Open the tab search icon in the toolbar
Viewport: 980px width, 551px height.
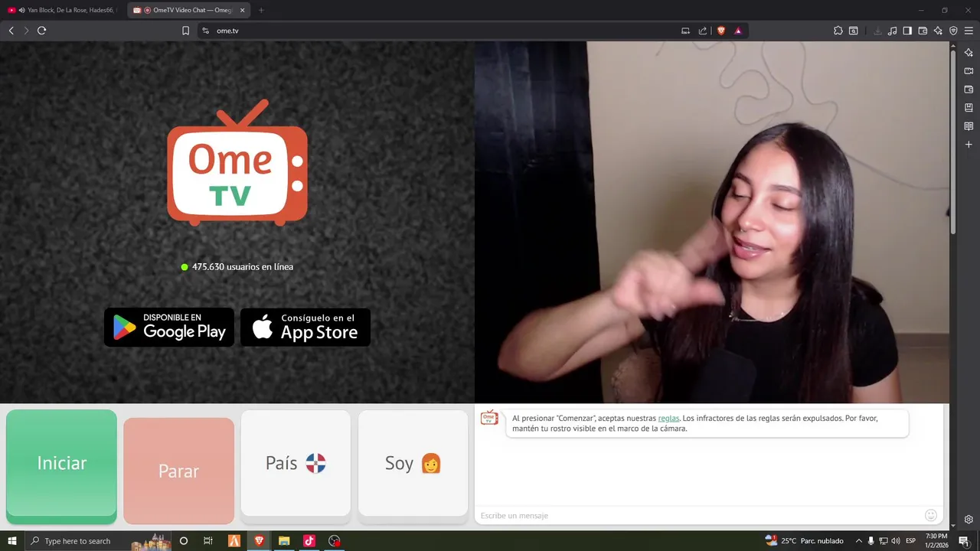(854, 31)
